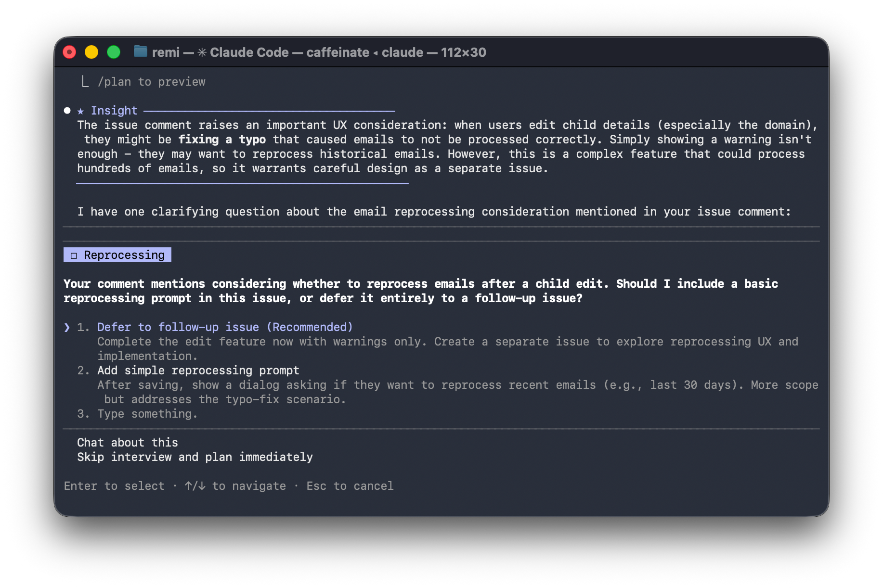Click the yellow minimize window button

point(91,52)
